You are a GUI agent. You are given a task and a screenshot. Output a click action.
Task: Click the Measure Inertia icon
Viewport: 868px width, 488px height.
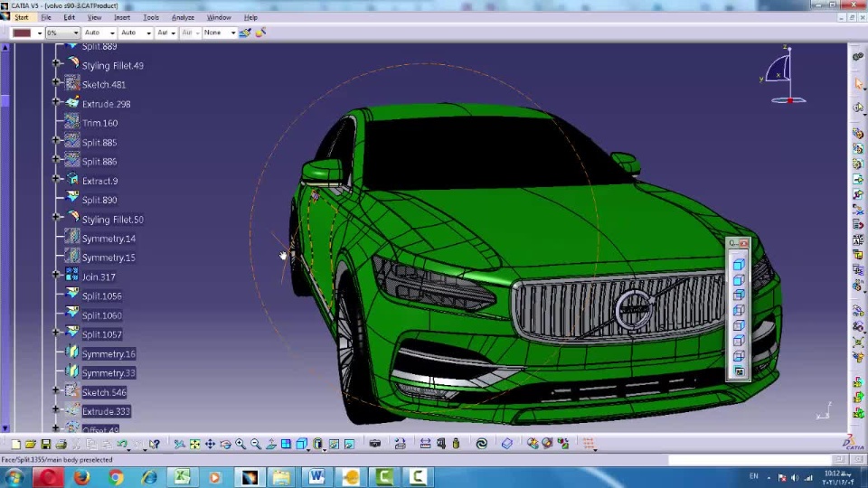click(456, 444)
